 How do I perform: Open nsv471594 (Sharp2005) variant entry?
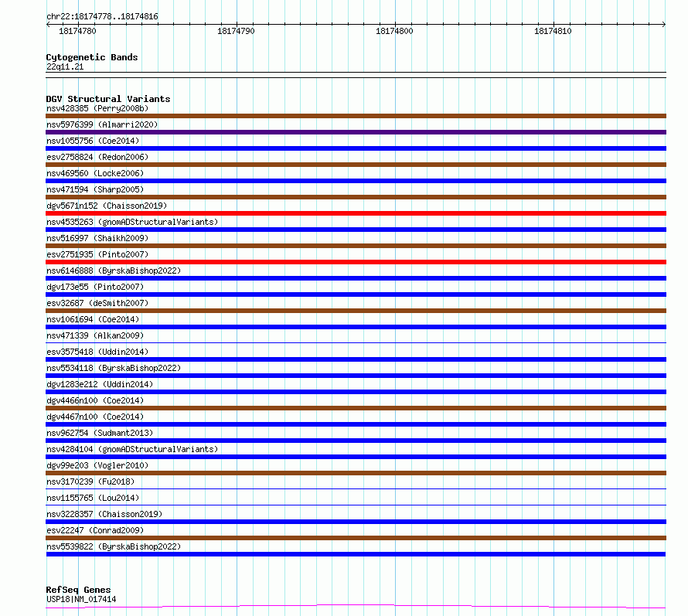tap(95, 189)
